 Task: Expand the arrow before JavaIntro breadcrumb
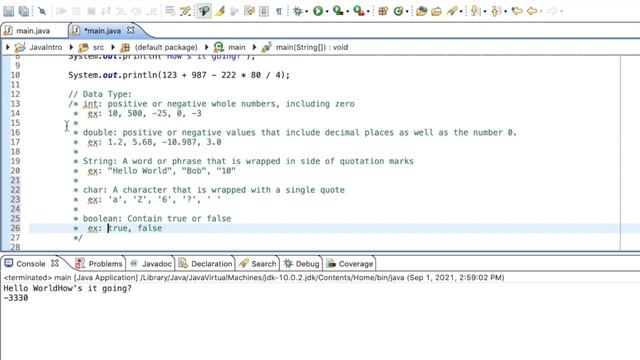7,47
